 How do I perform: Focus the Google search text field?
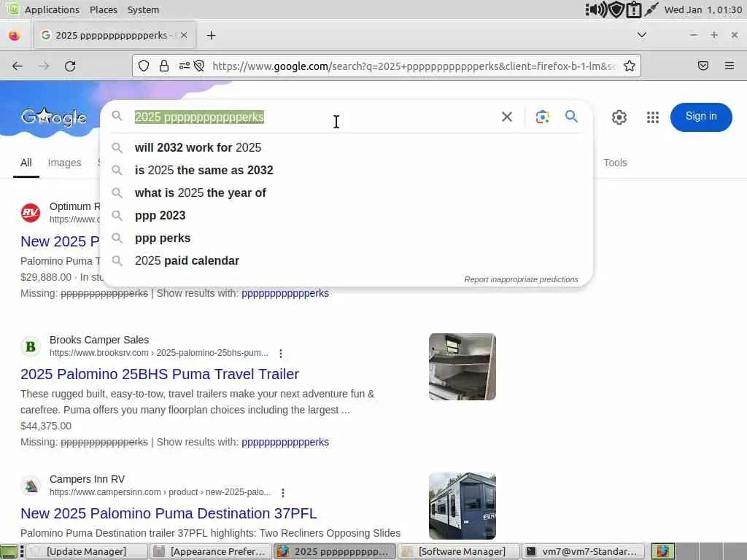pyautogui.click(x=314, y=117)
